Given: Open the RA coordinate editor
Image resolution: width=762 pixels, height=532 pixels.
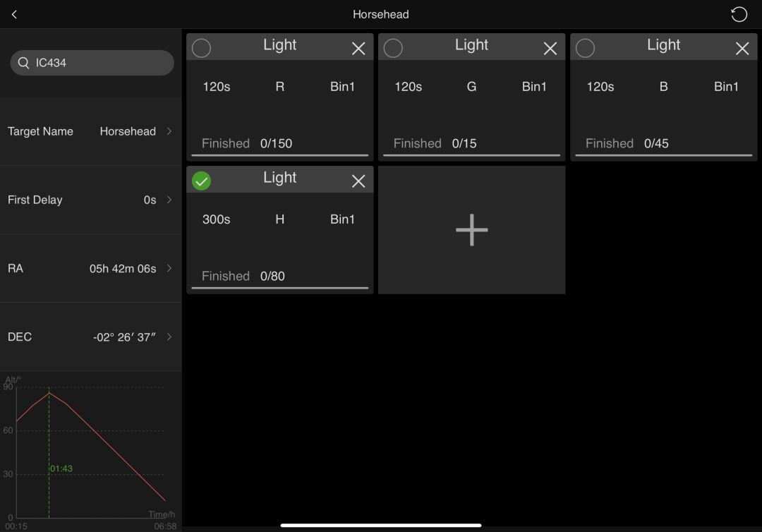Looking at the screenshot, I should [90, 268].
